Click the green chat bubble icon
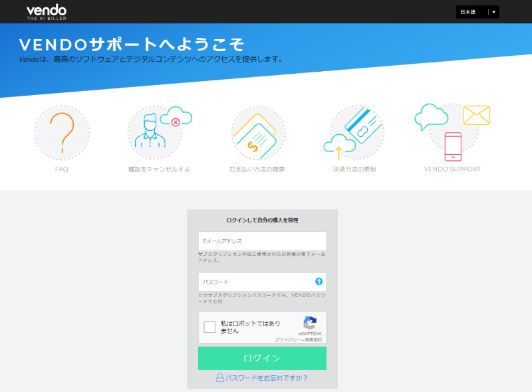 pyautogui.click(x=431, y=117)
